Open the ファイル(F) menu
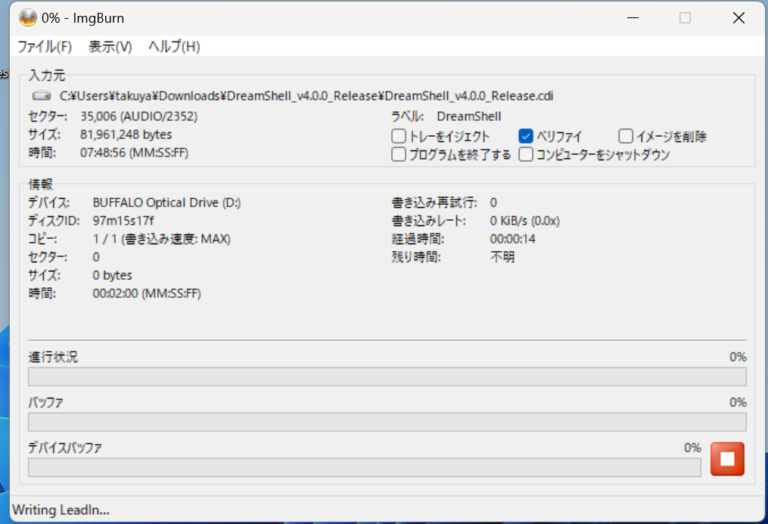The height and width of the screenshot is (524, 768). [45, 46]
